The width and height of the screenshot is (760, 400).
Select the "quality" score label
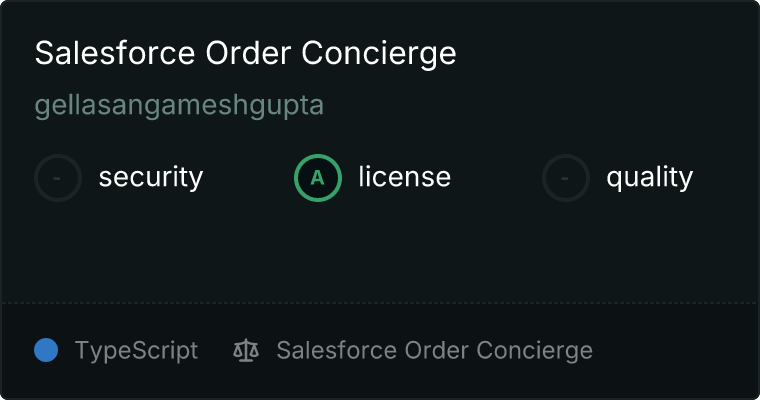coord(649,178)
